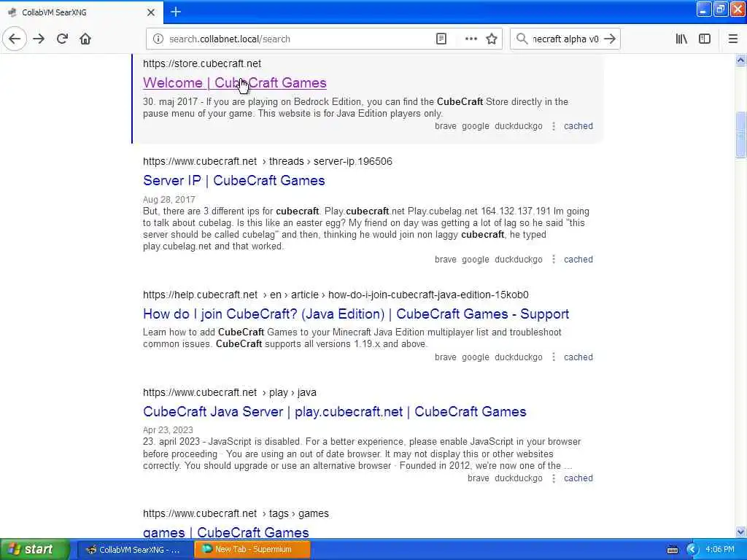
Task: Open the Welcome | CubeCraft Games result
Action: (234, 83)
